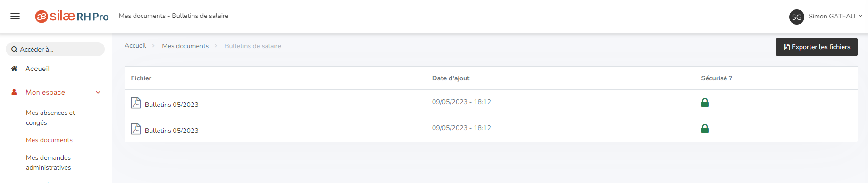868x183 pixels.
Task: Go to Mes documents breadcrumb link
Action: pyautogui.click(x=185, y=46)
